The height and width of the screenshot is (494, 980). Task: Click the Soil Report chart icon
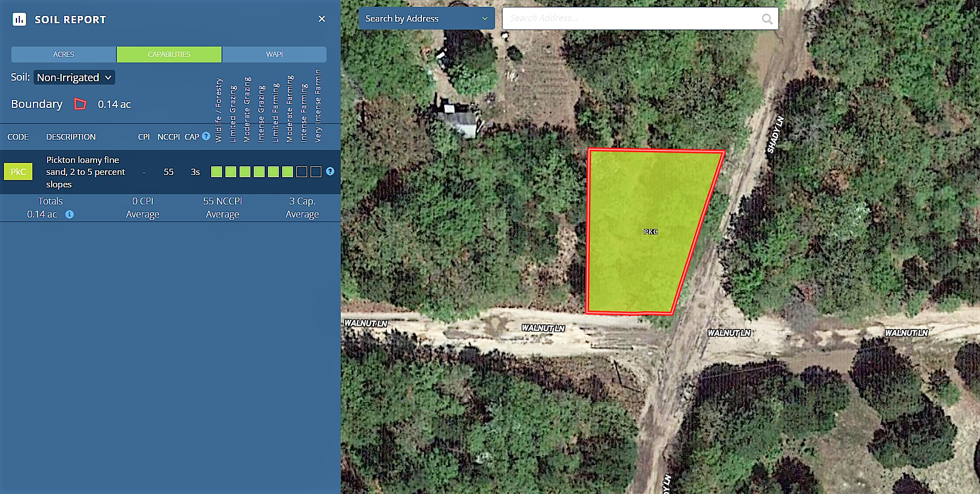[x=19, y=19]
